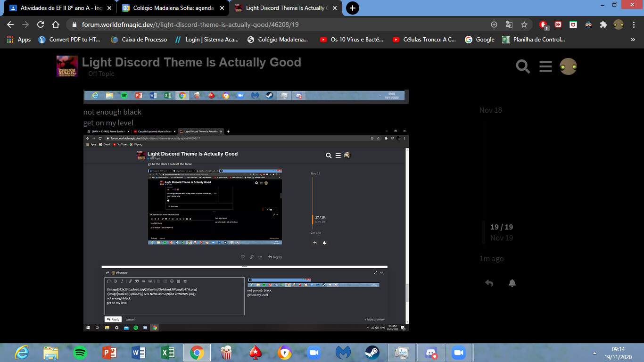
Task: Open the goggles character extension icon
Action: [x=588, y=25]
